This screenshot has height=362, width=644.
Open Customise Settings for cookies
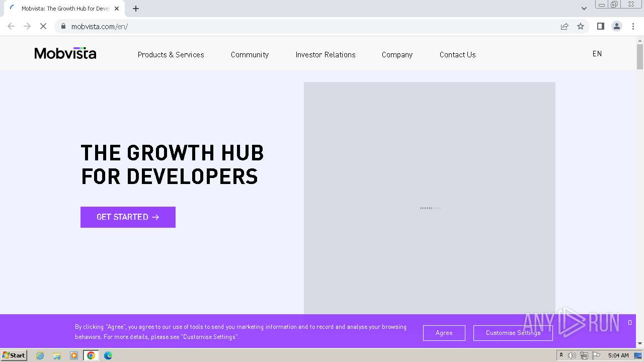(513, 333)
